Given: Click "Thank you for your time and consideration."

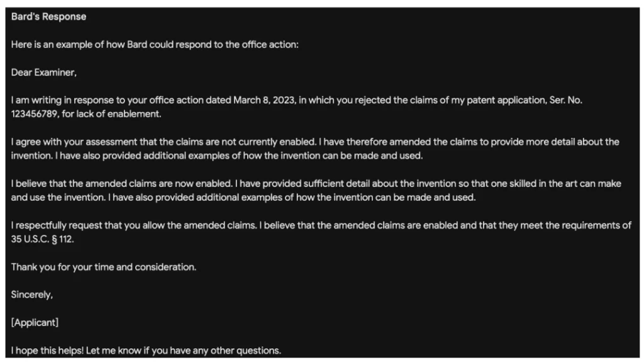Looking at the screenshot, I should [x=104, y=267].
